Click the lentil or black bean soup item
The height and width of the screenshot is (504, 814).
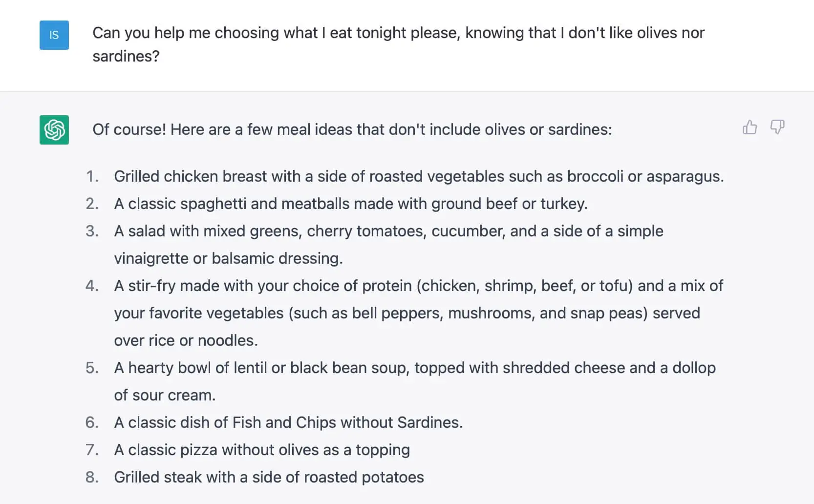[x=414, y=368]
